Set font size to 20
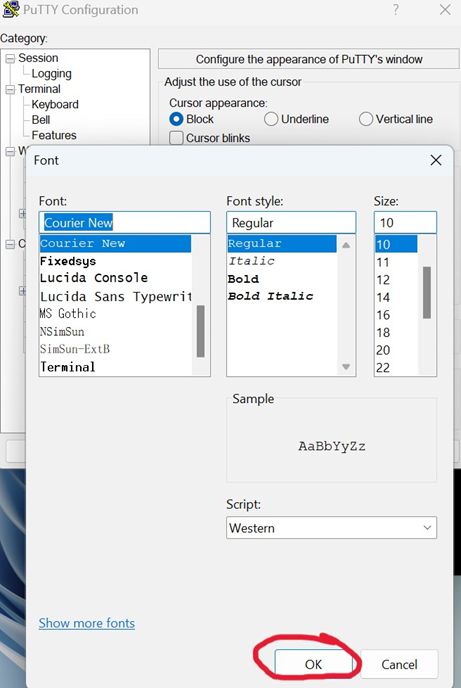Screen dimensions: 461x688 (396, 350)
